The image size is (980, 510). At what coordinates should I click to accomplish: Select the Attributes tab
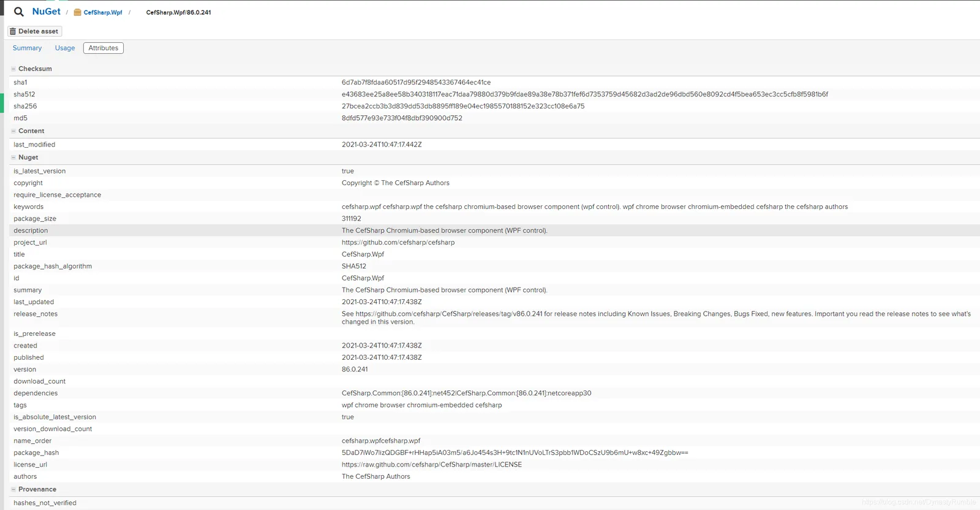point(104,48)
